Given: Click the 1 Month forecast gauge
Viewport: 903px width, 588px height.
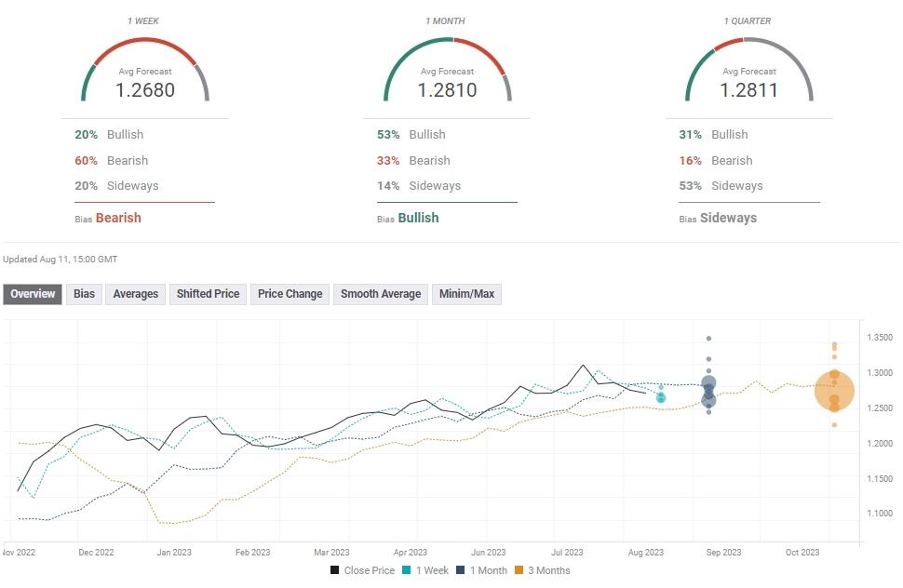Looking at the screenshot, I should click(x=447, y=74).
